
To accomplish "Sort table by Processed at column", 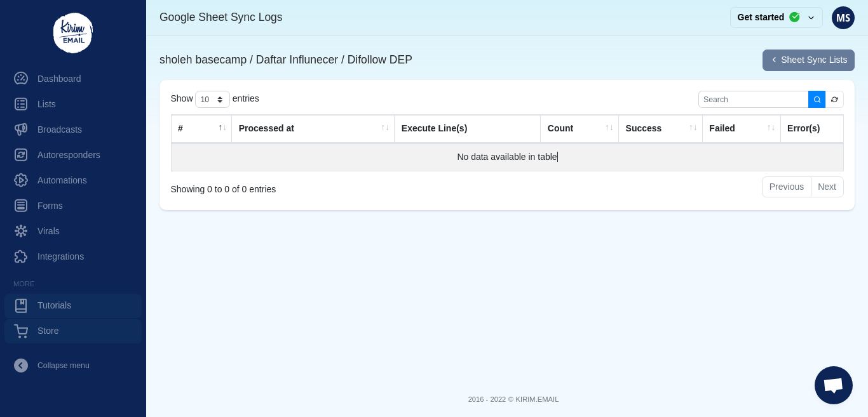I will [313, 129].
